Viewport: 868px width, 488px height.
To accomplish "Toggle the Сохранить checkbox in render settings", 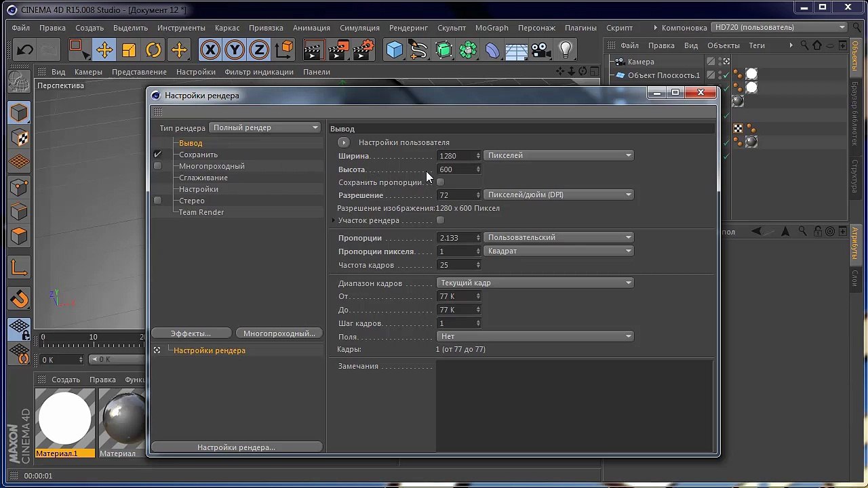I will click(157, 155).
